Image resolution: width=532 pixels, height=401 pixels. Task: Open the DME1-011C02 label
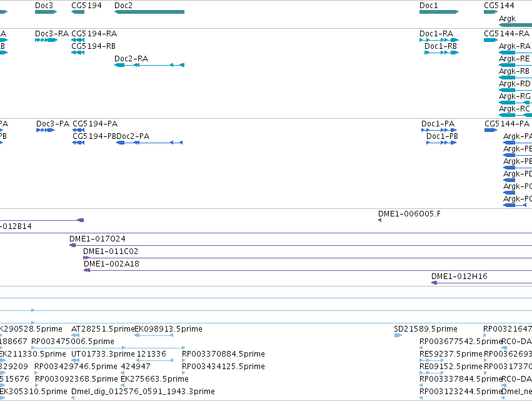pyautogui.click(x=111, y=251)
